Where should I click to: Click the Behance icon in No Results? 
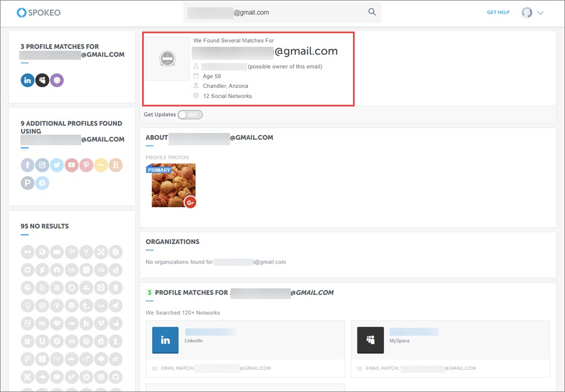tap(42, 323)
